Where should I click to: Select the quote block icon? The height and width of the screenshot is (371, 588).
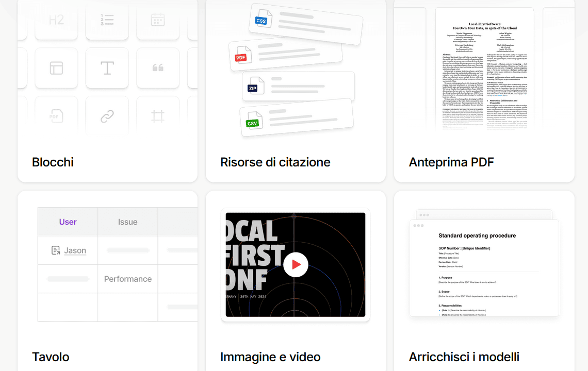(158, 68)
